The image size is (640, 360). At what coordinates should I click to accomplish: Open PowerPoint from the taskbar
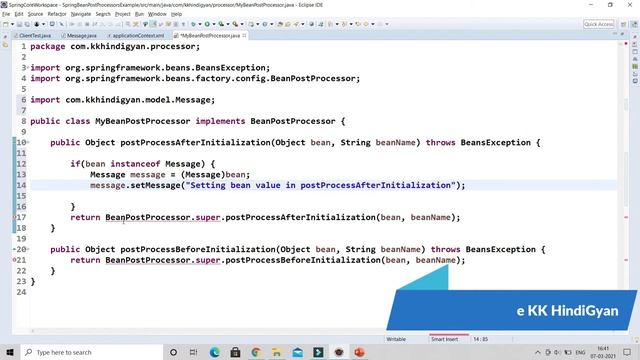pos(359,352)
